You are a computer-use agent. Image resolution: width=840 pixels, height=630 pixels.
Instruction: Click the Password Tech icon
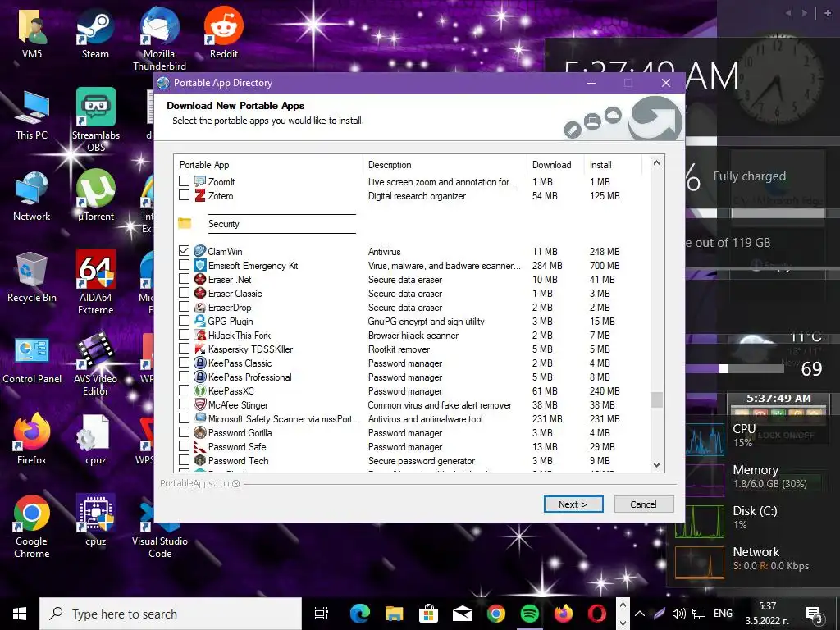click(200, 459)
